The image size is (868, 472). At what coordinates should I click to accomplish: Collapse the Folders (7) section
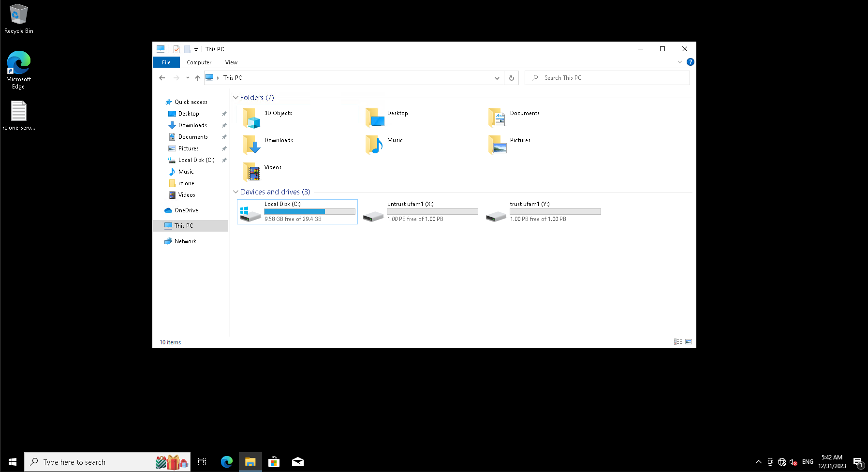click(x=235, y=98)
